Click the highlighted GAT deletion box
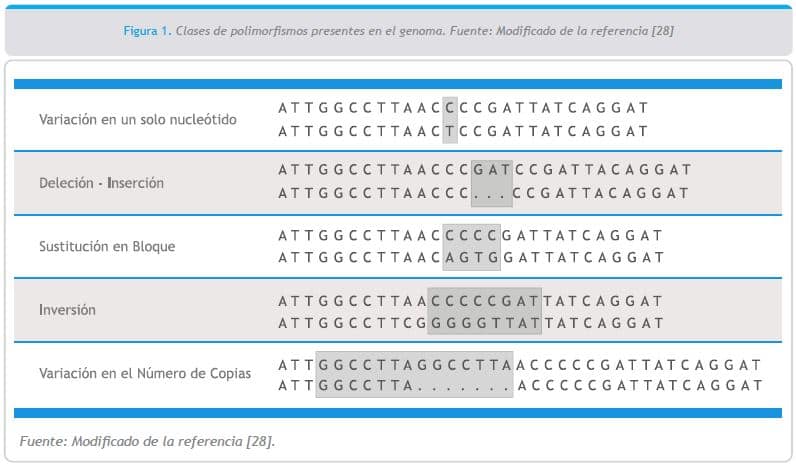The height and width of the screenshot is (466, 796). coord(491,182)
